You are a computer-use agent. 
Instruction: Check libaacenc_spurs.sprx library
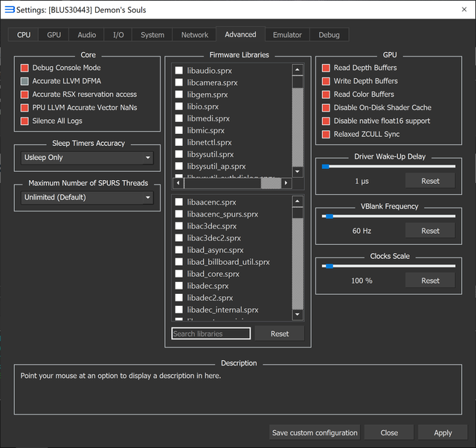click(179, 214)
